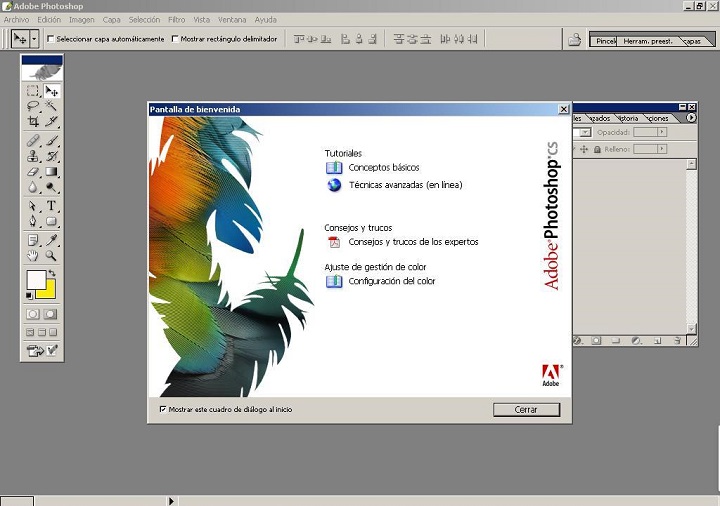Select the Notes tool
This screenshot has width=720, height=506.
33,240
